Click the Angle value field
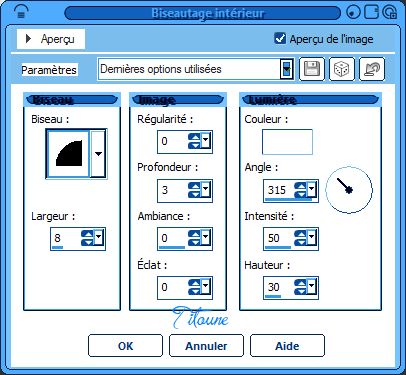This screenshot has height=375, width=406. [279, 190]
